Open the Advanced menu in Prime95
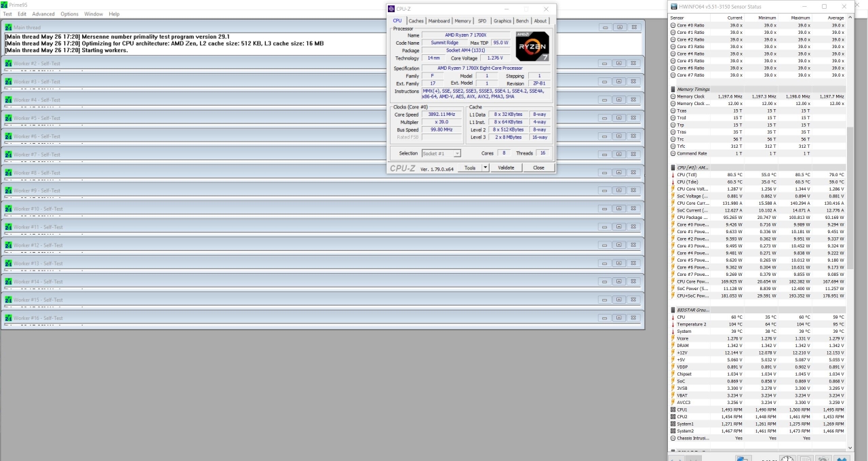The image size is (868, 461). [43, 14]
